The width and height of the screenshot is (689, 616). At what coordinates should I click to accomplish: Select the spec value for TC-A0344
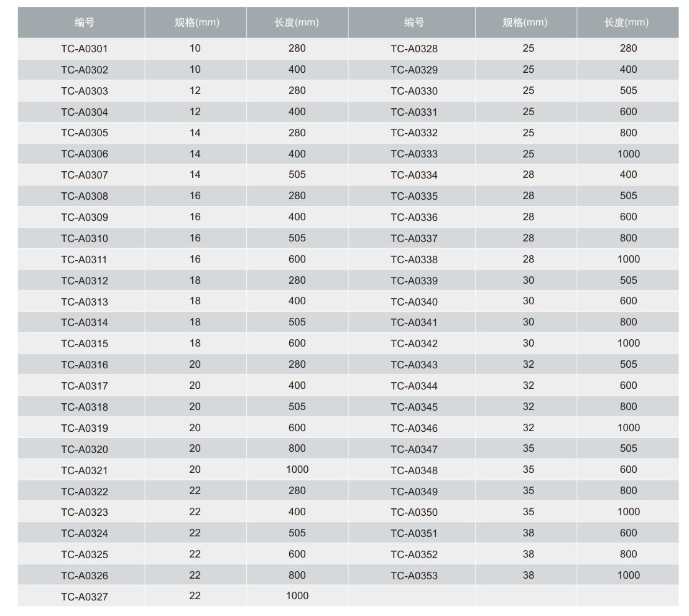528,385
